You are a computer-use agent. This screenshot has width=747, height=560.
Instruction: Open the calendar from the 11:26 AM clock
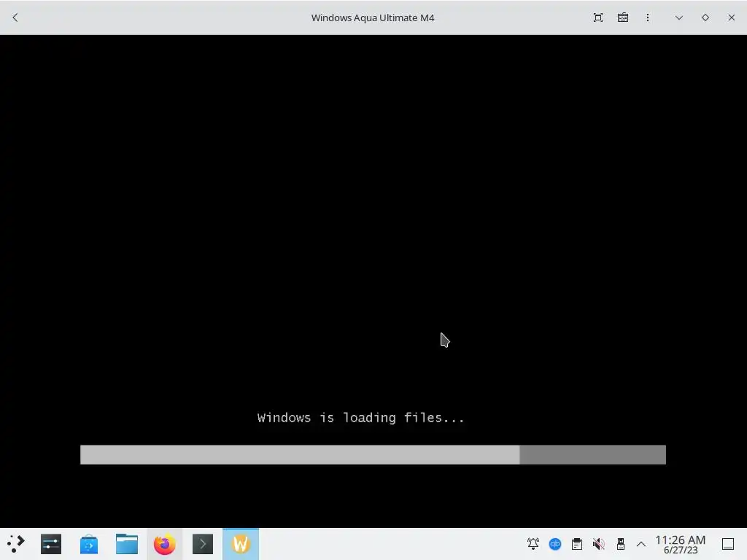[681, 544]
